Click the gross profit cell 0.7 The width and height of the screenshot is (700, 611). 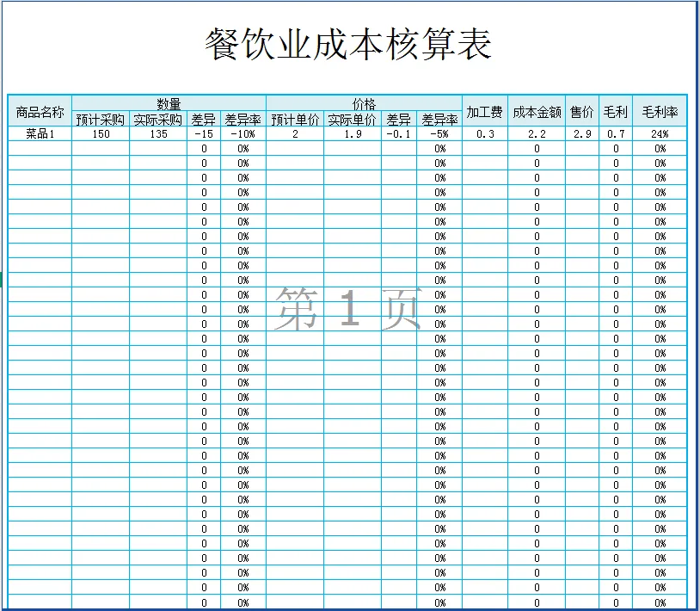point(616,133)
